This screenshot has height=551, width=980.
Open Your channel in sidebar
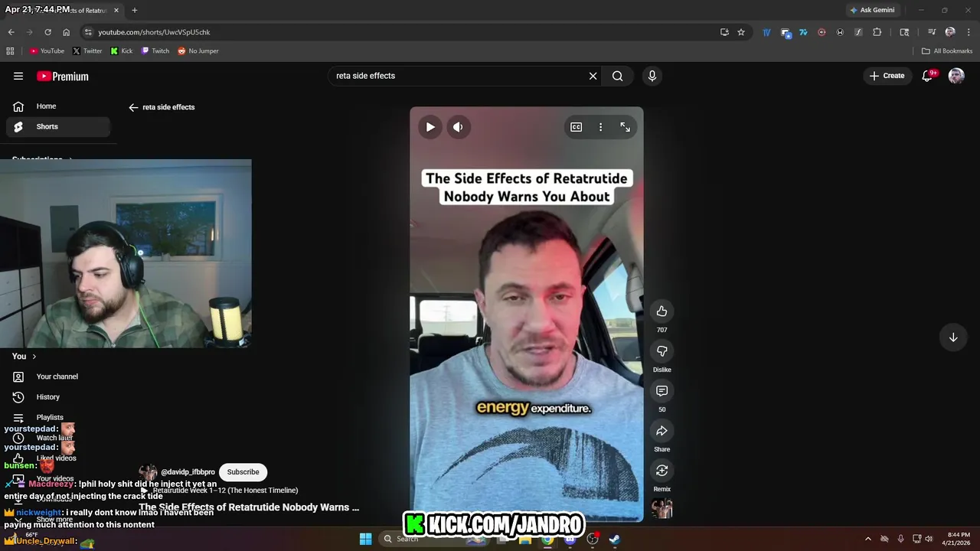pos(57,377)
